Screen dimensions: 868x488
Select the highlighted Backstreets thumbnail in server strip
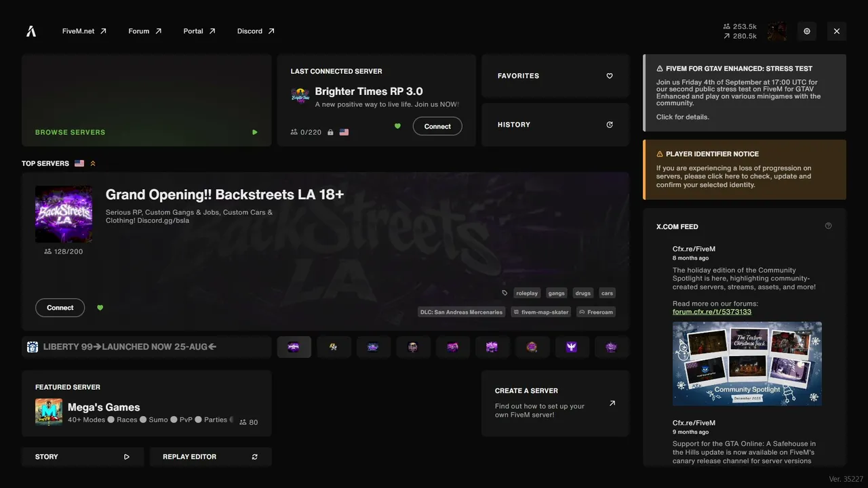294,347
